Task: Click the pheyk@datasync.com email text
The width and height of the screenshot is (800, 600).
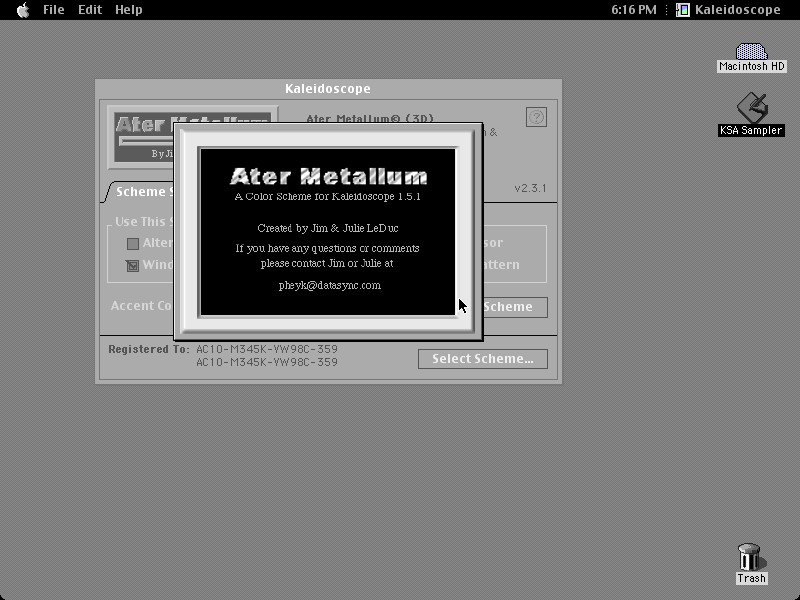Action: tap(330, 286)
